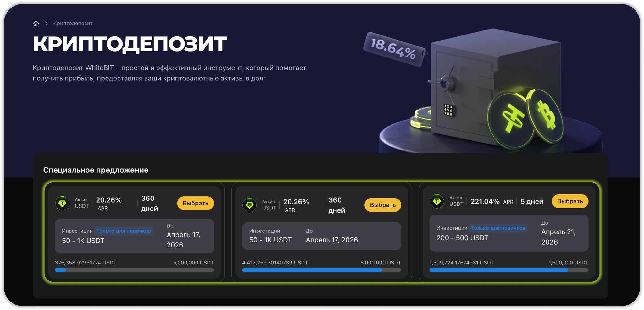
Task: Click the 221.04% APR rate text
Action: coord(485,202)
